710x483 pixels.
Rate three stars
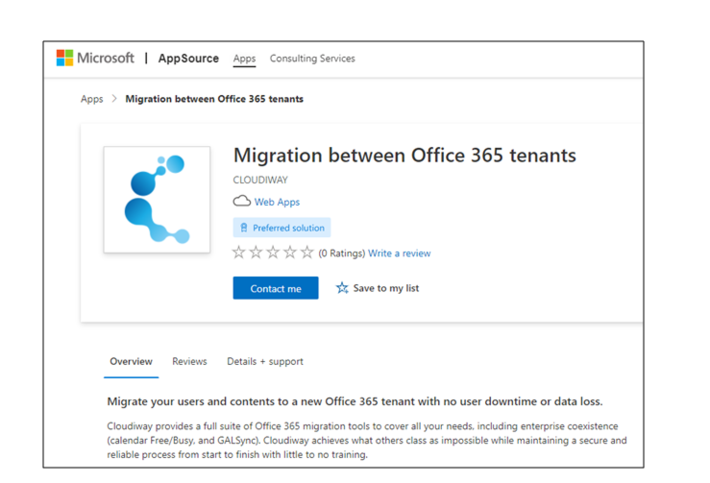tap(273, 252)
